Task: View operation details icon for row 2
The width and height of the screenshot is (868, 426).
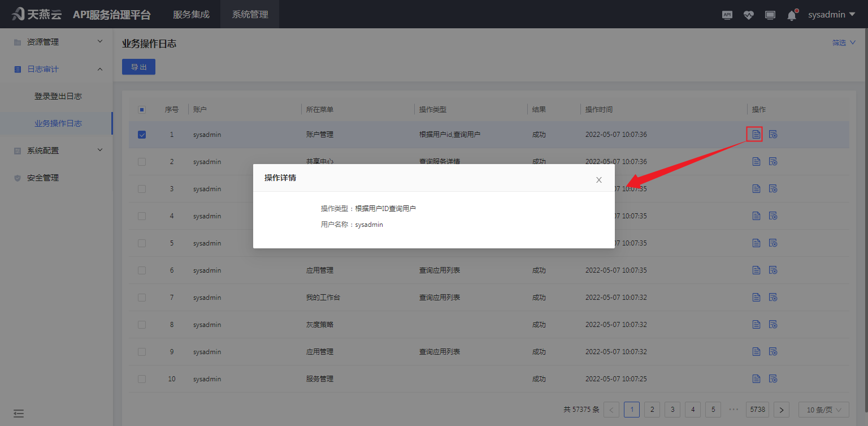Action: [x=756, y=161]
